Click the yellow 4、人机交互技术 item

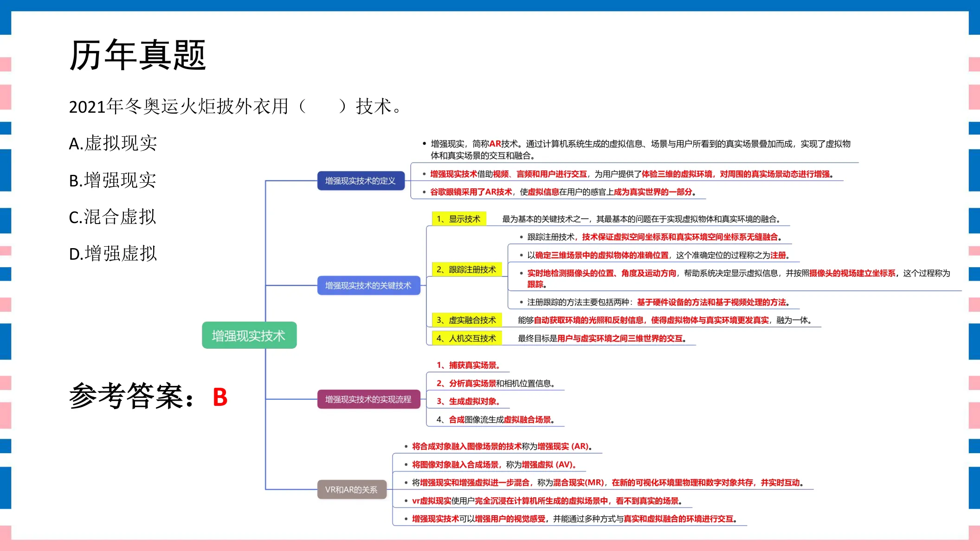(467, 338)
